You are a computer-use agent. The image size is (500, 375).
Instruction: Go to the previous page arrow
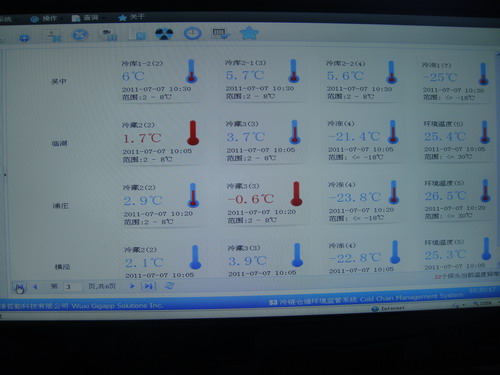[35, 287]
